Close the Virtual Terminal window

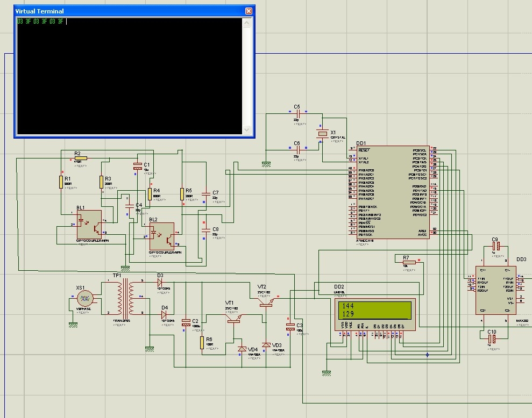tap(249, 11)
